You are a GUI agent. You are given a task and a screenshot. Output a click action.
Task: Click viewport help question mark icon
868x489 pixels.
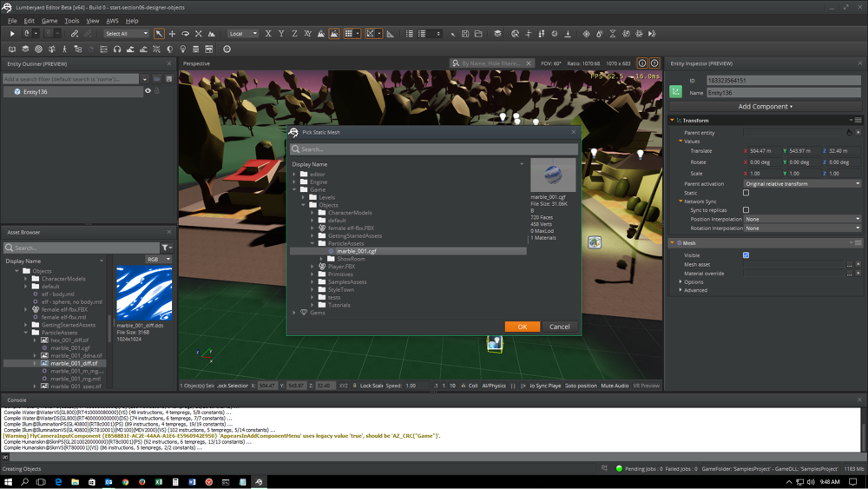[x=654, y=63]
